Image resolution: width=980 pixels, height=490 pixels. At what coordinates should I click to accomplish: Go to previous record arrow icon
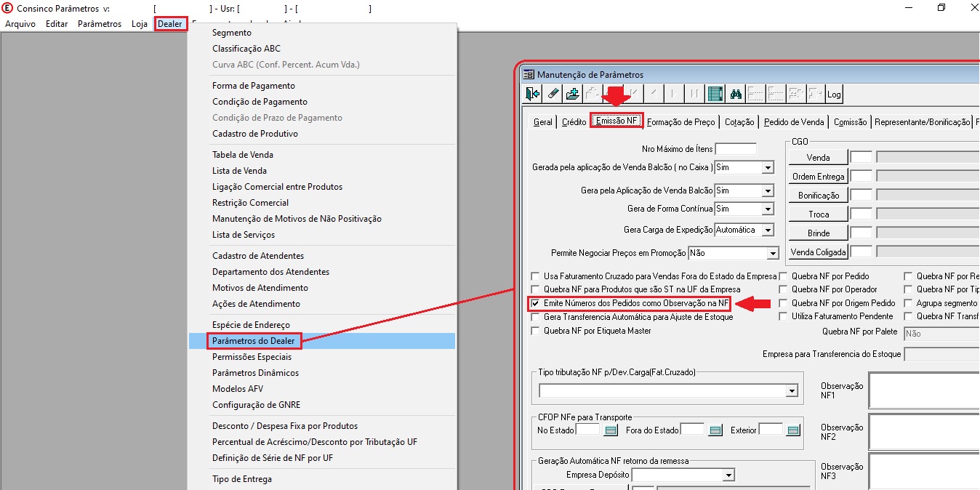654,94
